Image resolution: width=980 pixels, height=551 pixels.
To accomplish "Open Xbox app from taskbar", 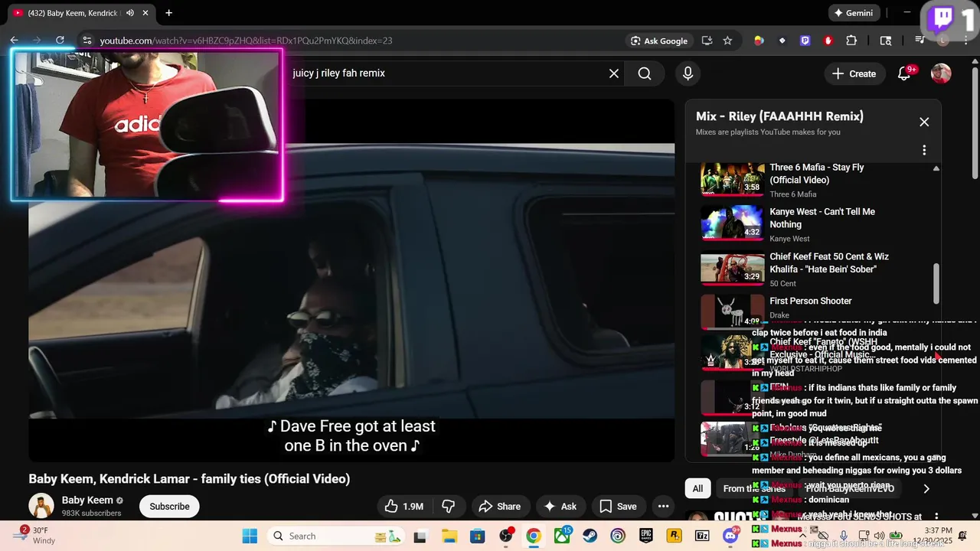I will (562, 536).
